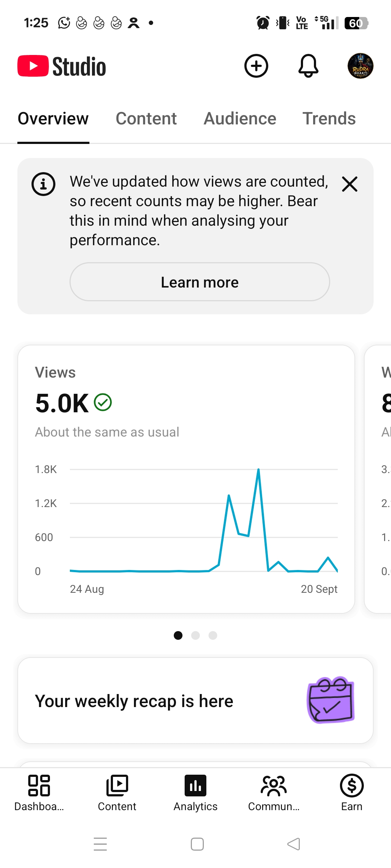Select Analytics in bottom navigation
Screen dimensions: 391x868
[195, 793]
